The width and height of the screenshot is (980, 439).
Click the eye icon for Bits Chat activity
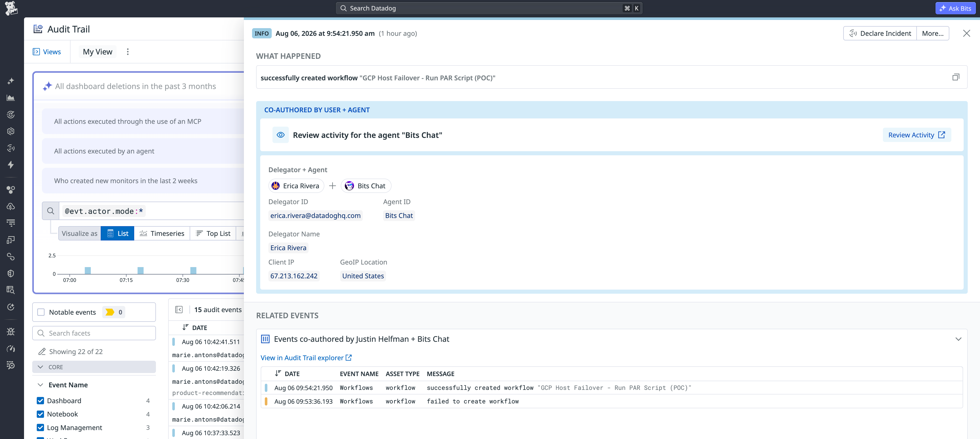[280, 135]
